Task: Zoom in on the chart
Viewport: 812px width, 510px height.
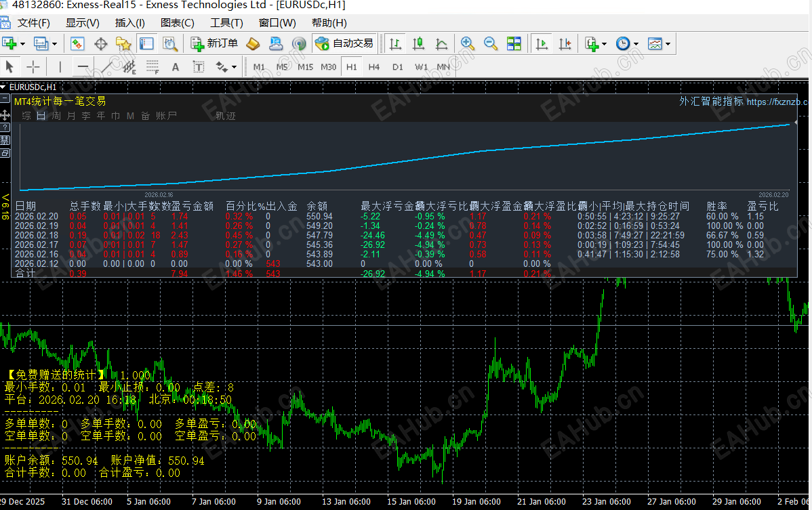Action: pyautogui.click(x=467, y=44)
